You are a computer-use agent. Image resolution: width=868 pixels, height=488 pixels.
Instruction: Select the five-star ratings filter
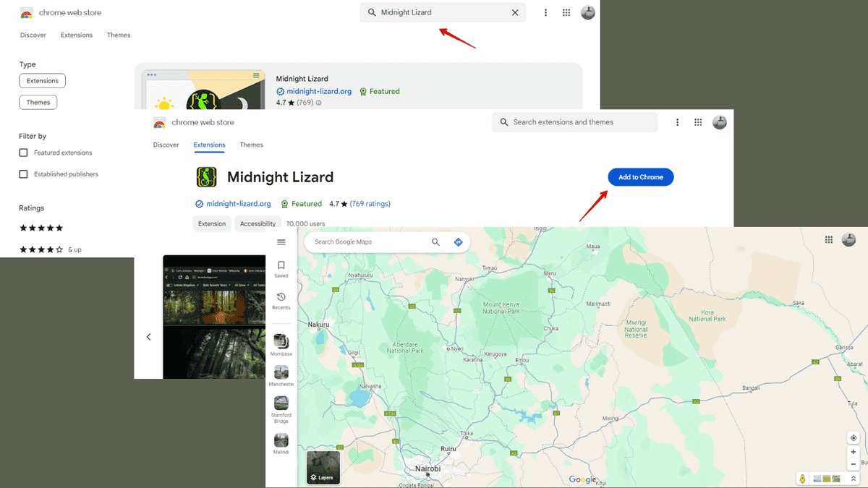point(41,228)
